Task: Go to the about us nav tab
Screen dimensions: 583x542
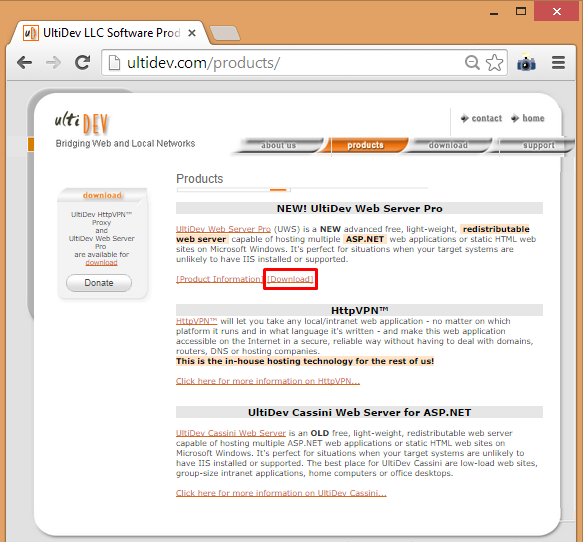Action: (x=278, y=145)
